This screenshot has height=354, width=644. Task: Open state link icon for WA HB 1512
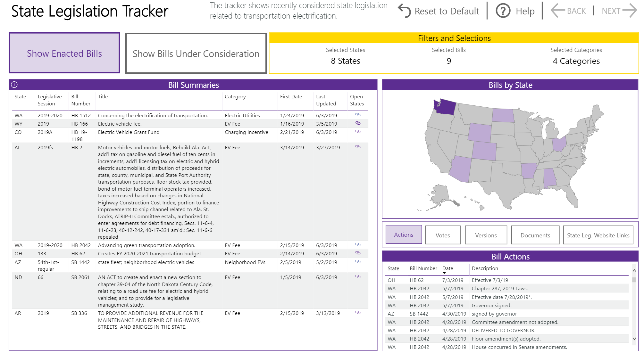pyautogui.click(x=358, y=115)
